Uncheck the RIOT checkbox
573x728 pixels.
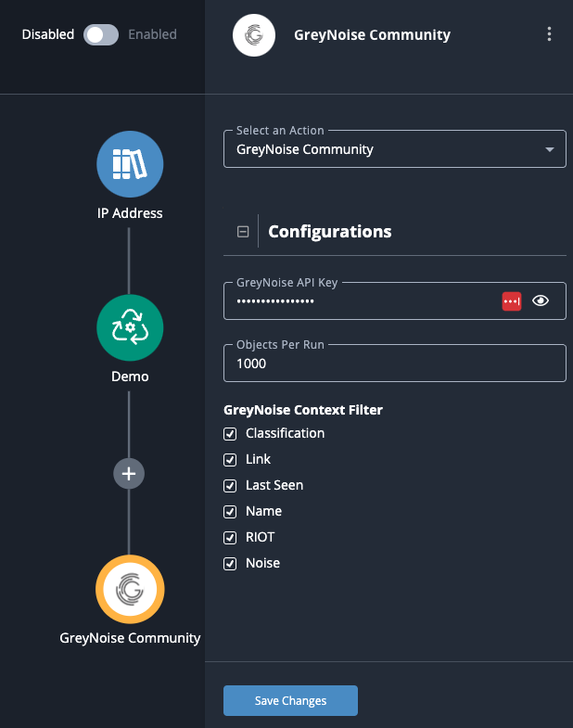(230, 538)
